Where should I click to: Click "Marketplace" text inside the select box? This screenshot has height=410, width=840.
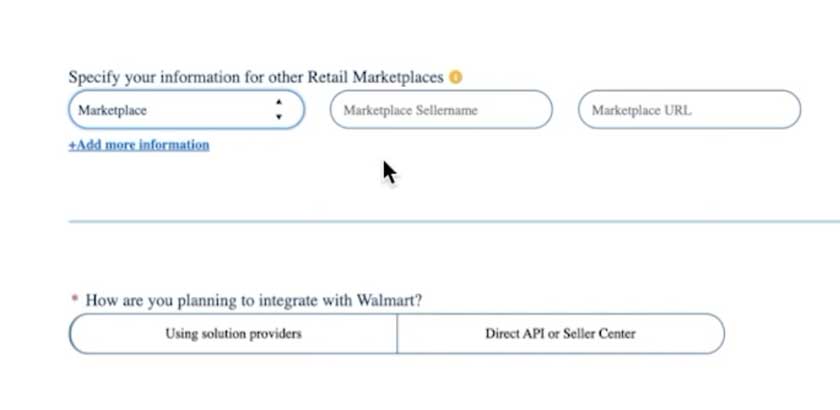(112, 110)
